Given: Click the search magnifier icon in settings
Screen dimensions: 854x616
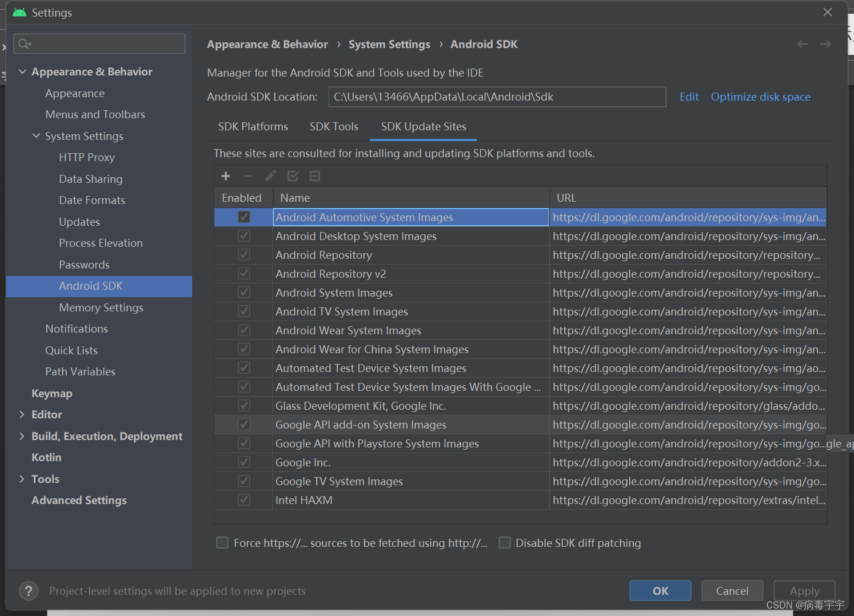Looking at the screenshot, I should (x=24, y=44).
